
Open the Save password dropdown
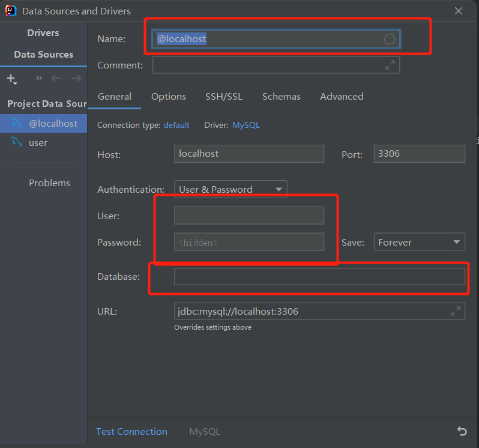pos(419,243)
